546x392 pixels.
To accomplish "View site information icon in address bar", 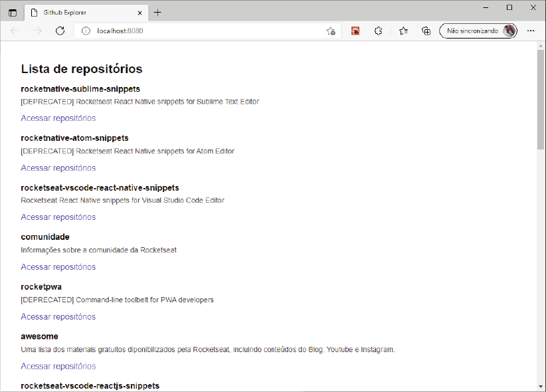I will [x=85, y=31].
